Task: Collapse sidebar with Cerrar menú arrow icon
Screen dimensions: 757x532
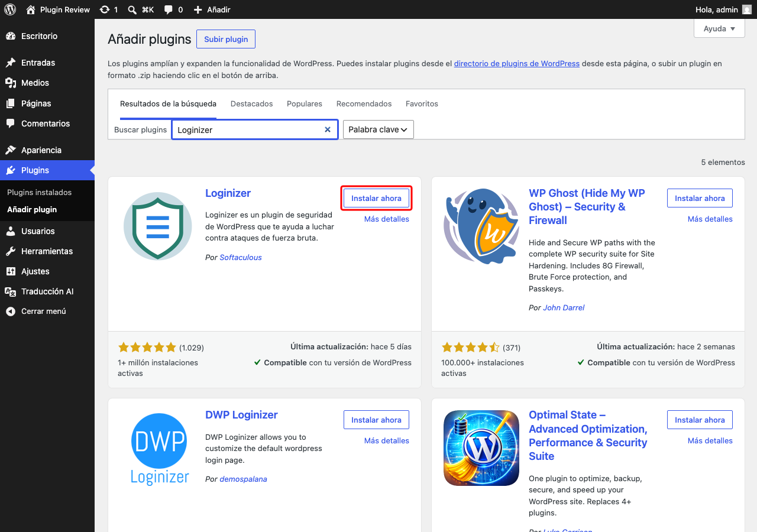Action: pyautogui.click(x=11, y=312)
